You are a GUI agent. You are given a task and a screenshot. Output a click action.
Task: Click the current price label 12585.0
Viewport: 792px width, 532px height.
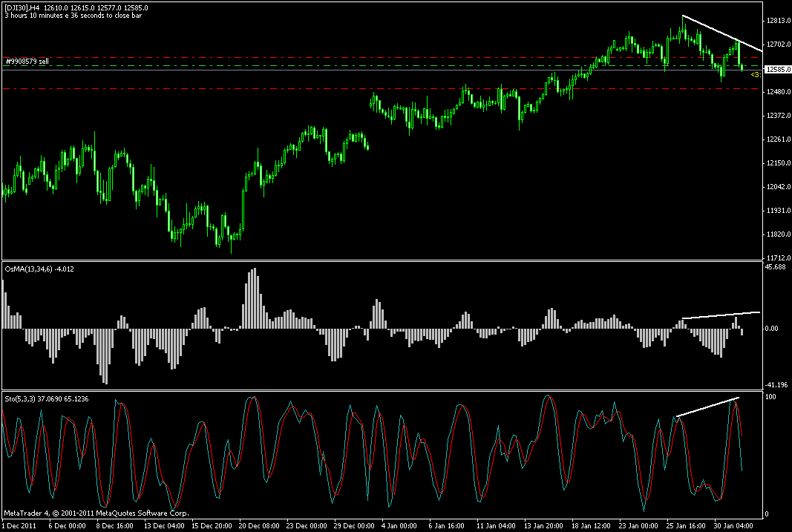click(x=778, y=70)
